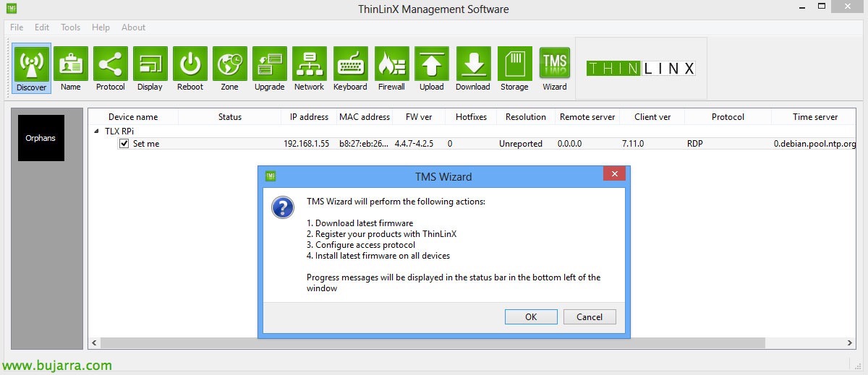
Task: Launch the TMS Wizard toolbar icon
Action: point(555,69)
